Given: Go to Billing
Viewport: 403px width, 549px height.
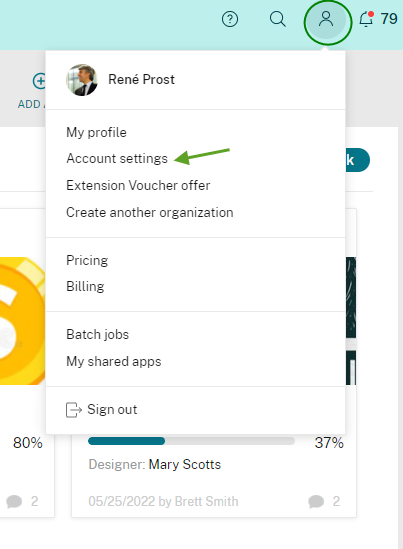Looking at the screenshot, I should (x=85, y=287).
